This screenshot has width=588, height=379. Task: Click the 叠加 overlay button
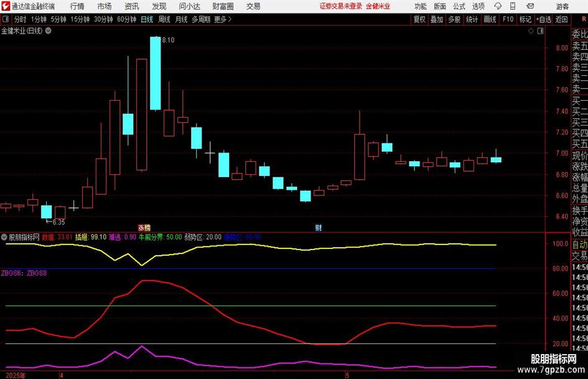point(437,19)
